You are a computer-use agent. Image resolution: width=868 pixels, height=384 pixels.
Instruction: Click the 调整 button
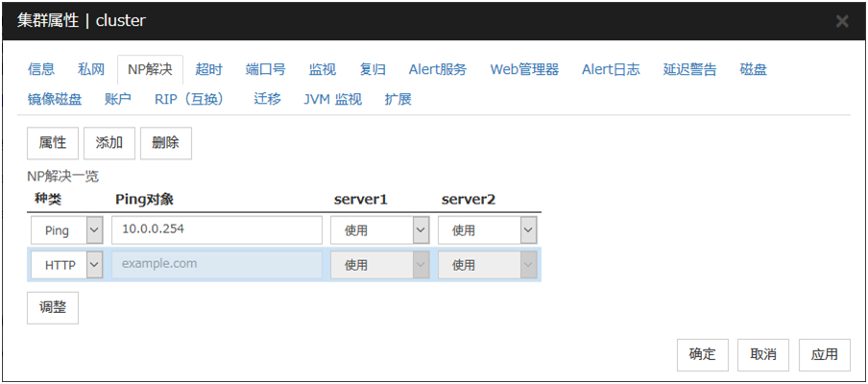click(52, 308)
